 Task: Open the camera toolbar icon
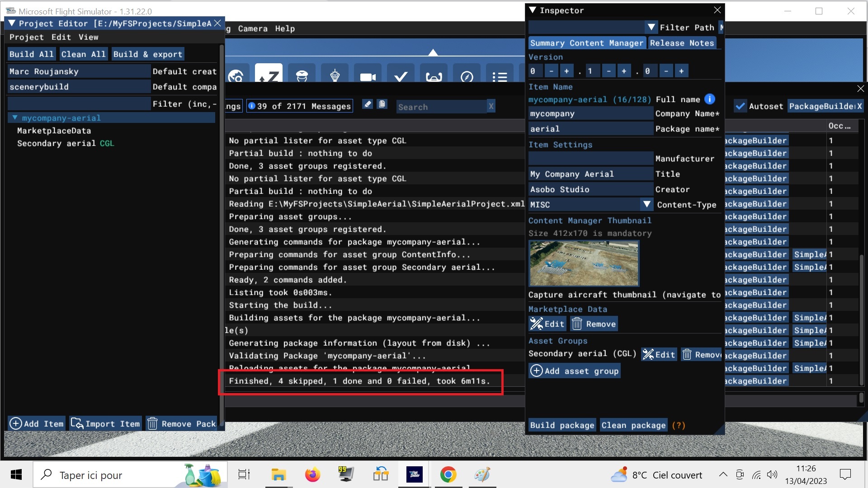(x=368, y=77)
